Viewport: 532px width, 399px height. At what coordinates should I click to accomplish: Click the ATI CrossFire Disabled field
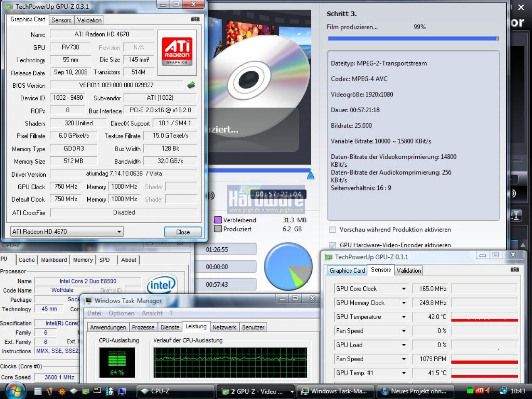tap(124, 212)
